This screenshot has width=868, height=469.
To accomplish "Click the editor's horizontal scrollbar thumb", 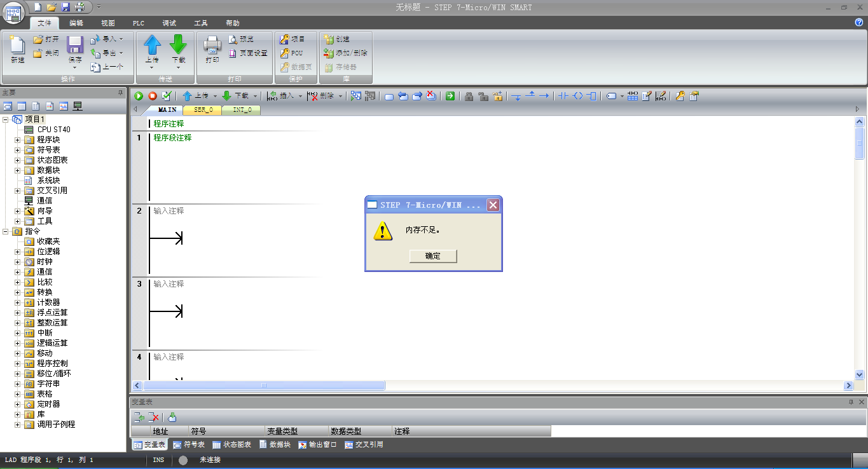I will point(264,386).
